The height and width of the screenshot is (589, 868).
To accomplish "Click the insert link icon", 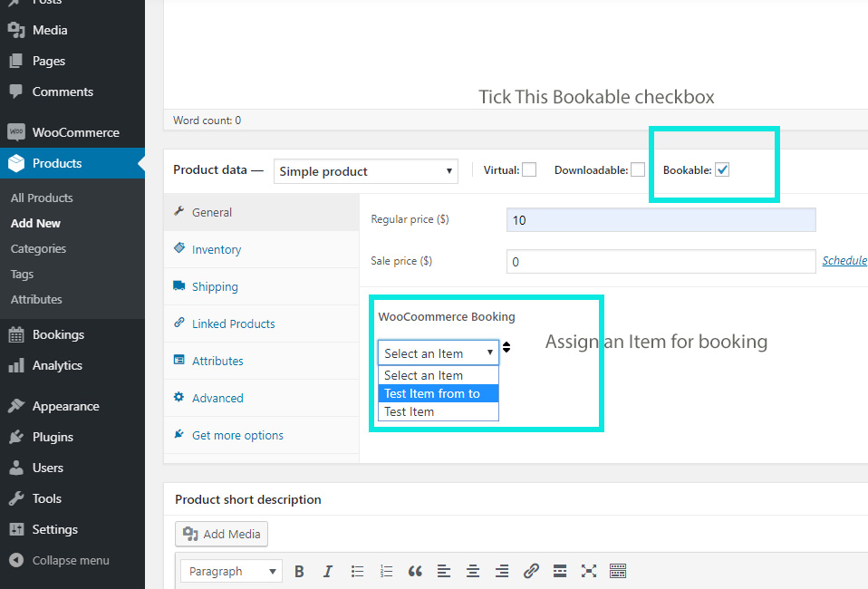I will pos(531,571).
